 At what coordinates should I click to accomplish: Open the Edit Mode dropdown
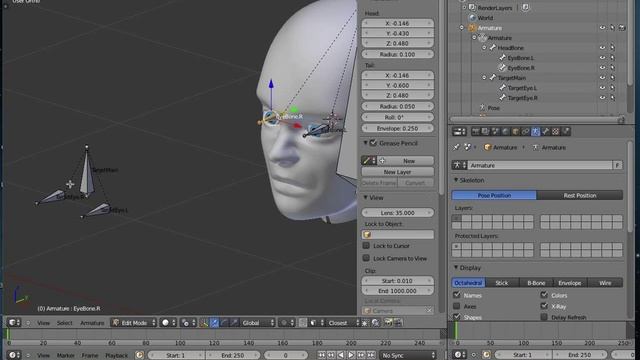[x=134, y=323]
